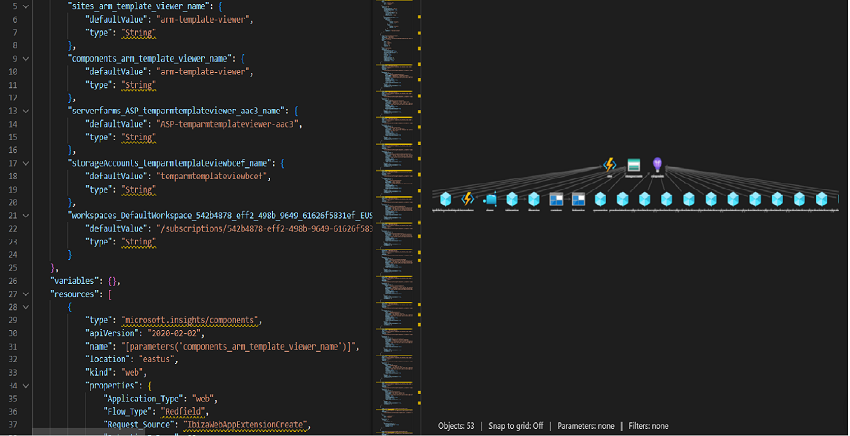Collapse the sites_arm_template_viewer_name block

click(x=25, y=7)
